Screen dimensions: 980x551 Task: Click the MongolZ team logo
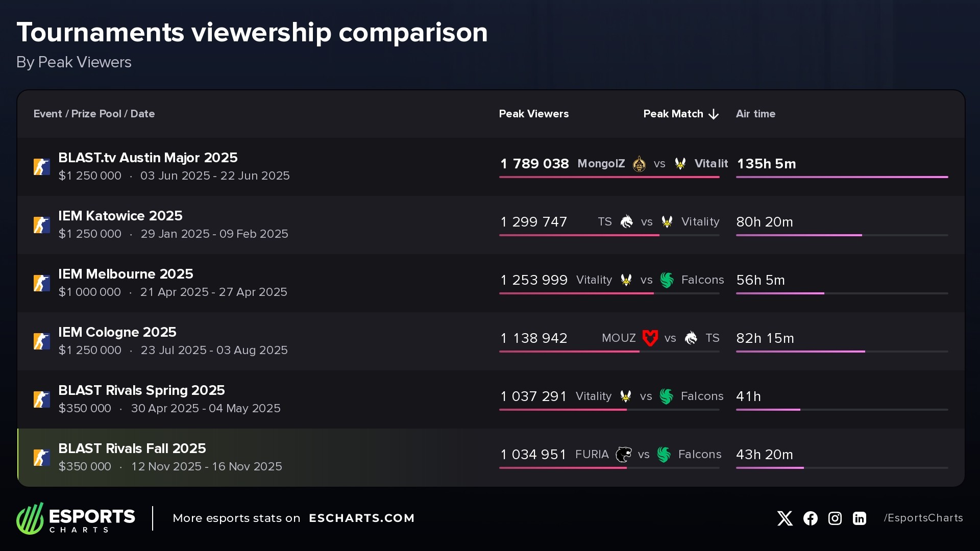(x=639, y=164)
